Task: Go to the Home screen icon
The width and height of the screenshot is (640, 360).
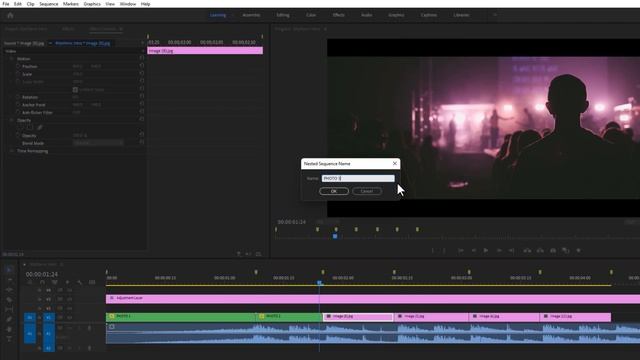Action: pos(10,15)
